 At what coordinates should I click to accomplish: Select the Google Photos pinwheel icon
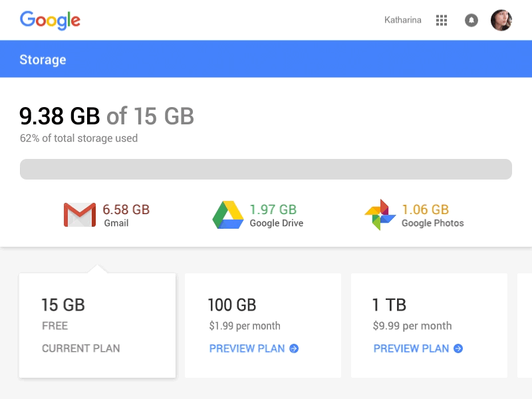coord(380,214)
